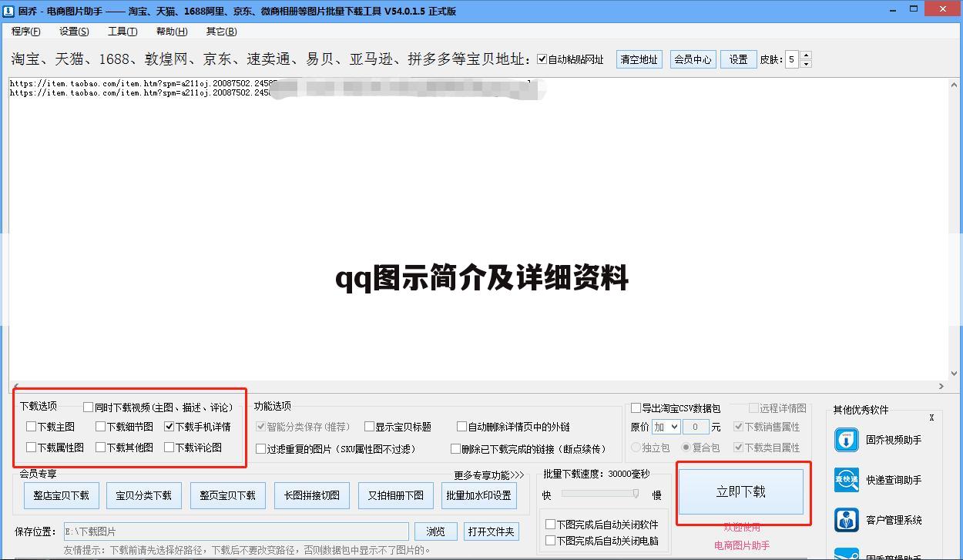Open the 工具(T) menu
The image size is (963, 560).
pyautogui.click(x=122, y=32)
